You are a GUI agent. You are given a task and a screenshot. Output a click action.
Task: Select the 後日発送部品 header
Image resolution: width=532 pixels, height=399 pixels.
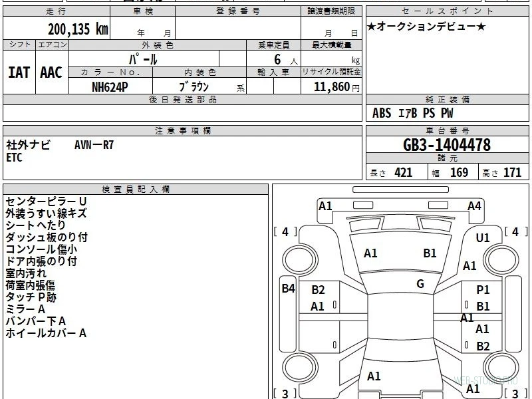click(x=182, y=99)
